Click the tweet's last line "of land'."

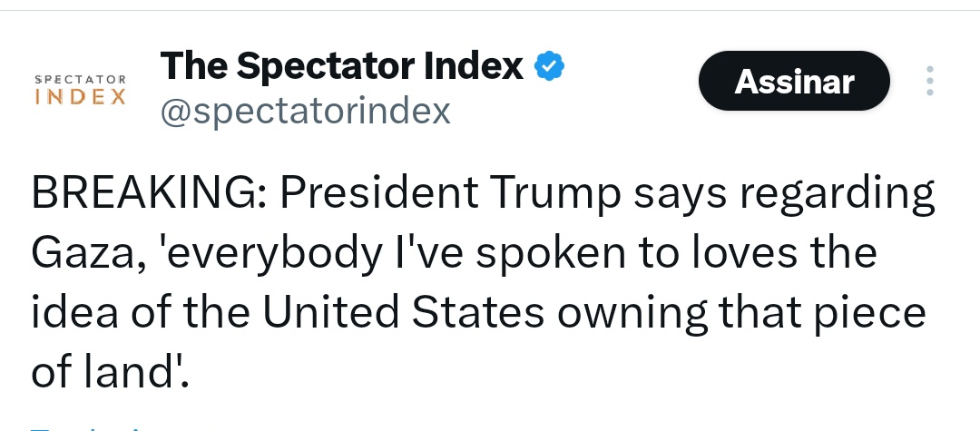[x=110, y=372]
